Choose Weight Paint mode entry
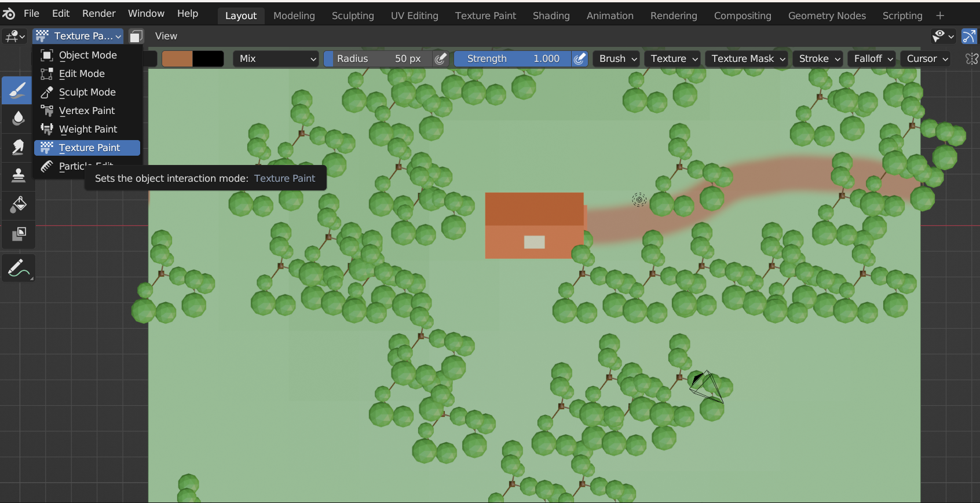The image size is (980, 503). tap(87, 129)
